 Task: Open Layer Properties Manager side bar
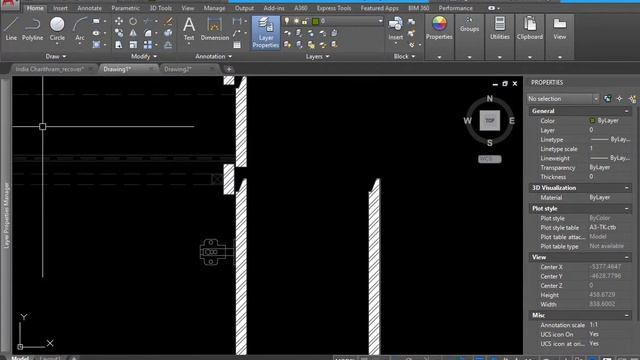(6, 216)
